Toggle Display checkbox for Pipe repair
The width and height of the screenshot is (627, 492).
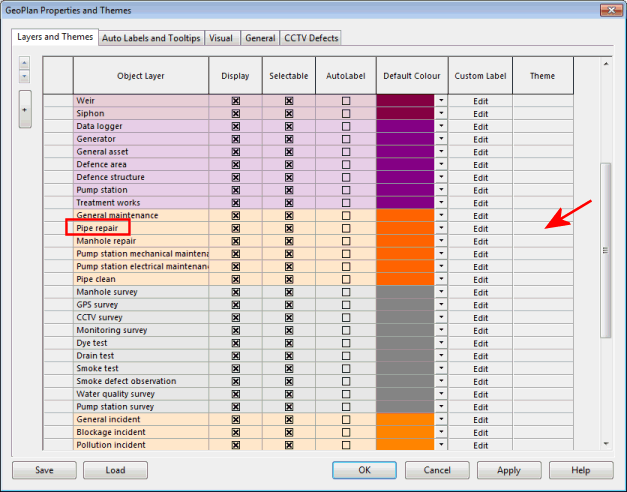[x=236, y=228]
